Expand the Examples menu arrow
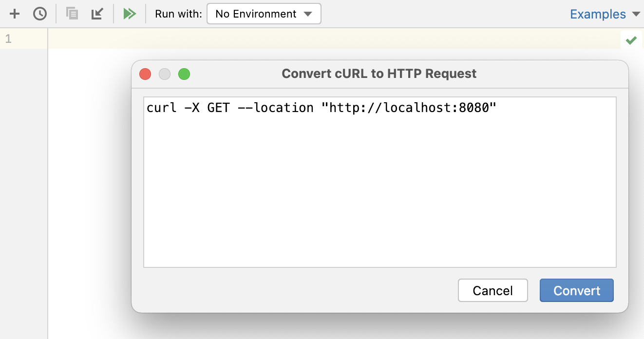 636,14
